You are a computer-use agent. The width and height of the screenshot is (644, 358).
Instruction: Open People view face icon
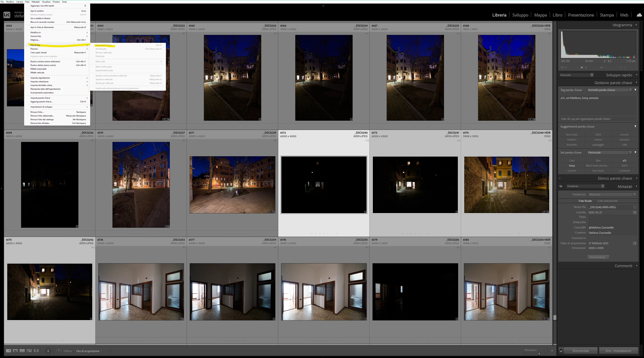[x=36, y=351]
